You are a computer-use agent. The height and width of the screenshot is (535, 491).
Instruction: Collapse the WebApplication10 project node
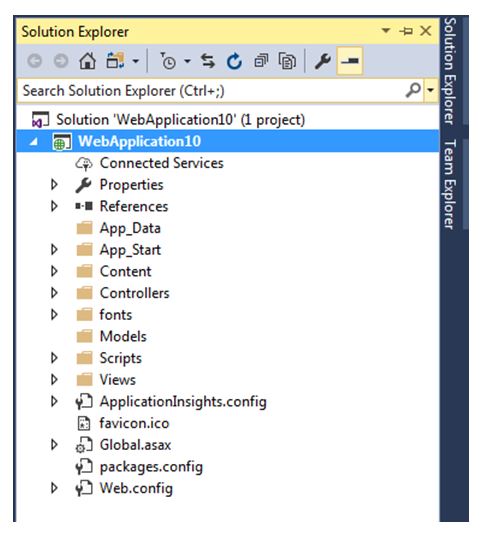(34, 142)
